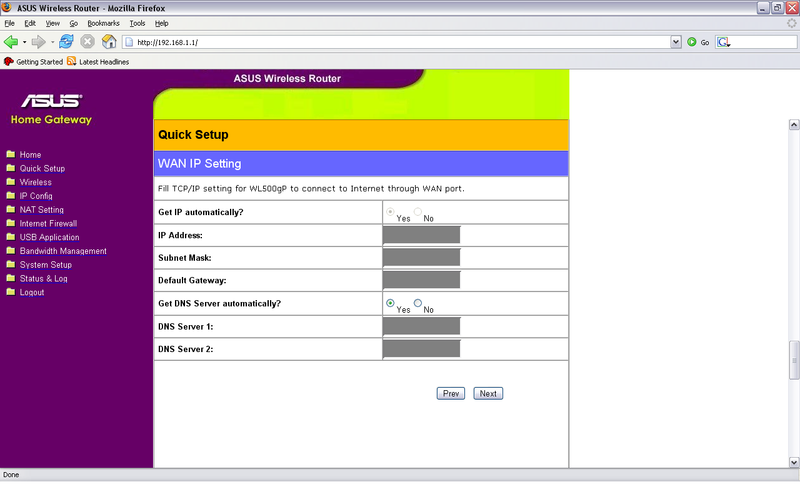Open the Internet Firewall sidebar link

pyautogui.click(x=48, y=223)
